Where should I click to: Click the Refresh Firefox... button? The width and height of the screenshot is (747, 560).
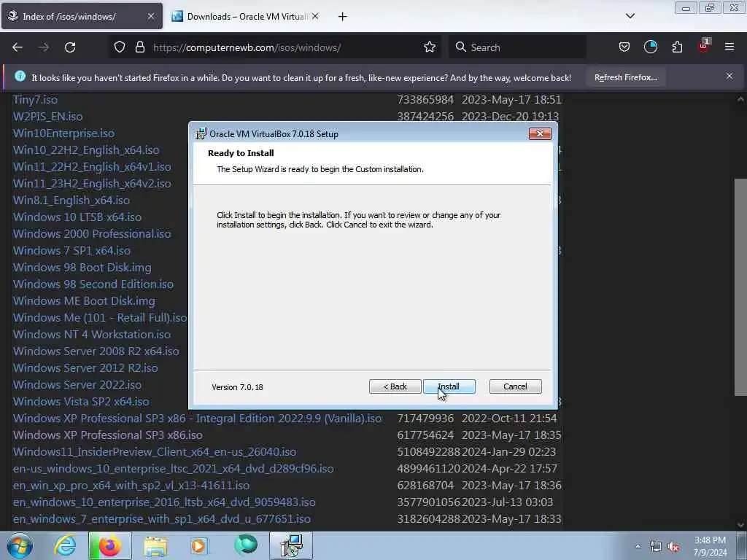[x=625, y=77]
